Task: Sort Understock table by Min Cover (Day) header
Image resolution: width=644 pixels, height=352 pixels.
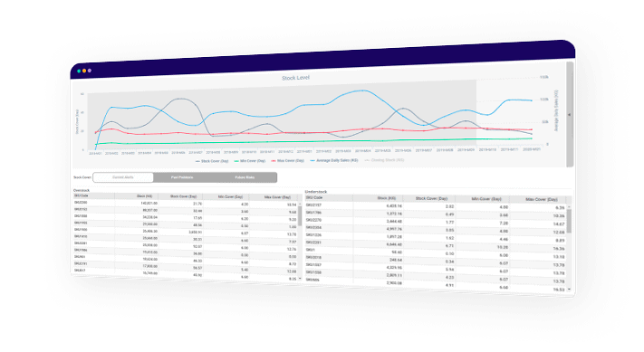Action: (482, 199)
